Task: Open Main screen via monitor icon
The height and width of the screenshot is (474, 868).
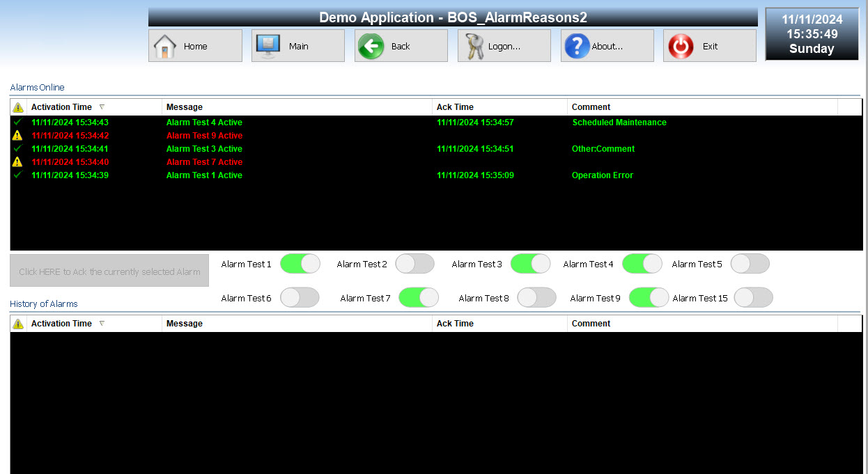Action: click(x=268, y=47)
